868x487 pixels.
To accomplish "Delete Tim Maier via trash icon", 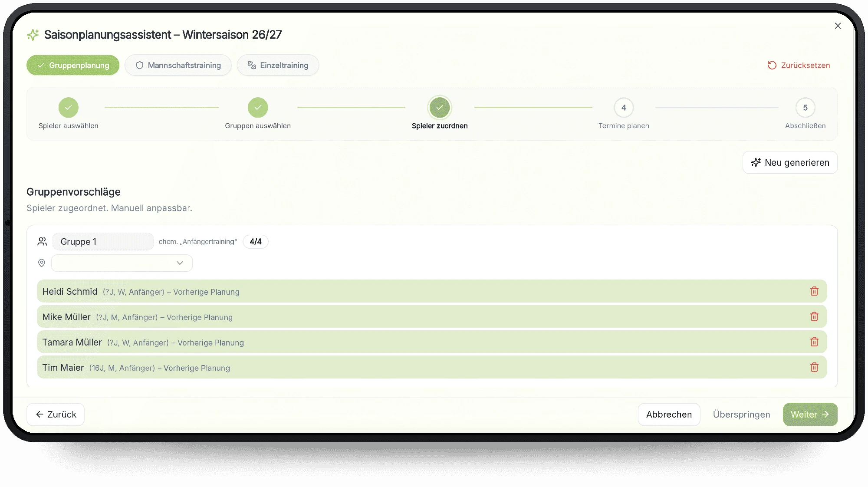I will point(814,367).
